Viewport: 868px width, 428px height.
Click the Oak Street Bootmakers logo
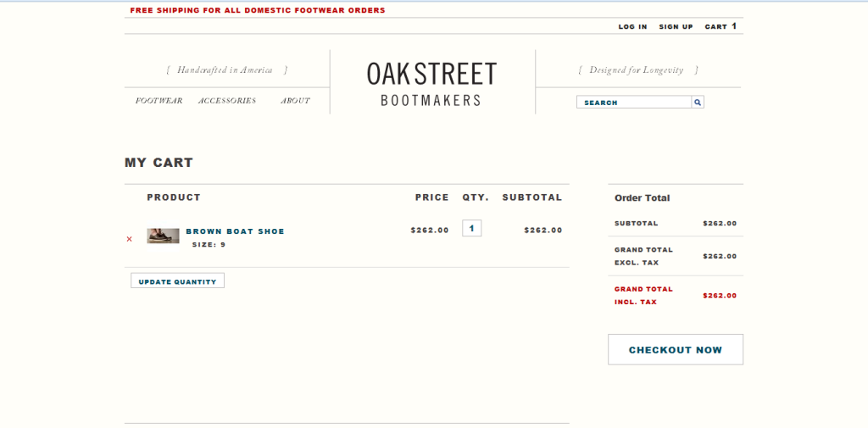(x=431, y=83)
